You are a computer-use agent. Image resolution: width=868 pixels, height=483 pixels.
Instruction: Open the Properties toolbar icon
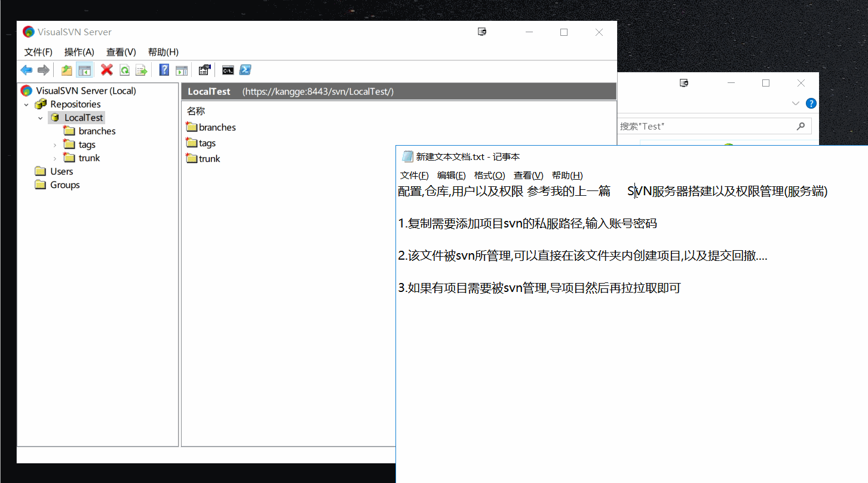point(204,70)
